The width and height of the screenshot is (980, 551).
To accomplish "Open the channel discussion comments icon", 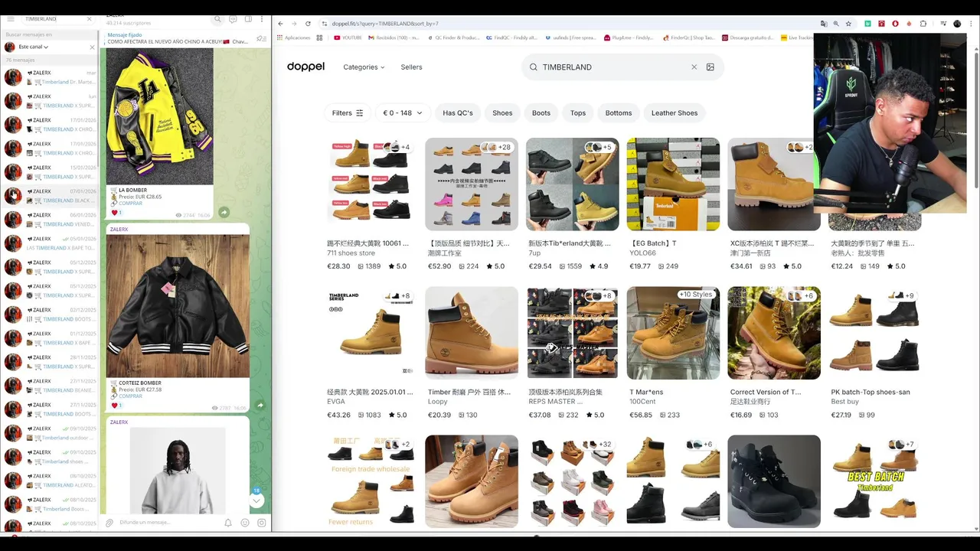I will [233, 19].
